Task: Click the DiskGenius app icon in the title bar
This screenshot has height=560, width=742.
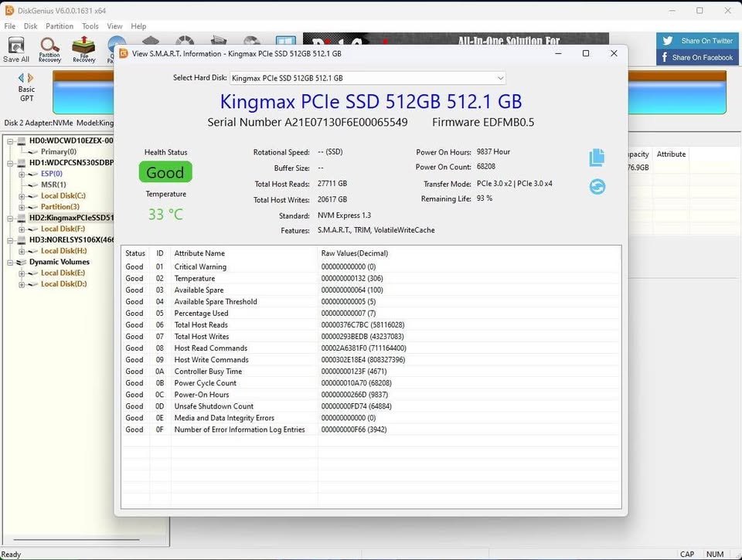Action: pos(9,10)
